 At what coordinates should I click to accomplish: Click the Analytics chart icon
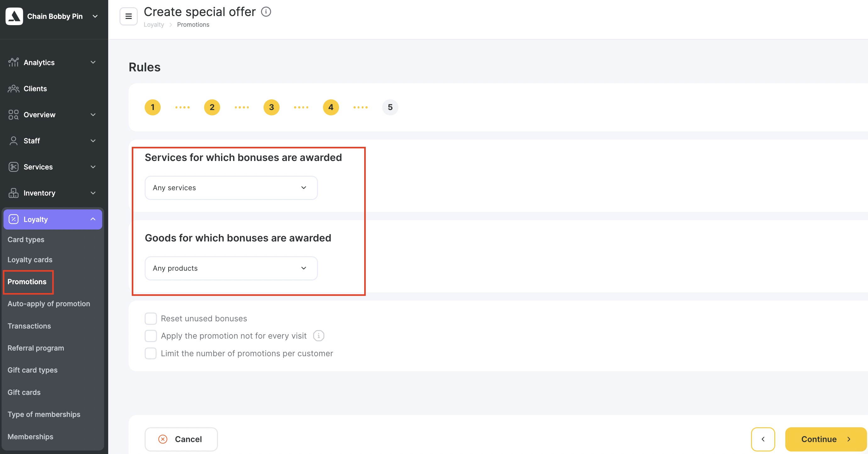[x=14, y=62]
